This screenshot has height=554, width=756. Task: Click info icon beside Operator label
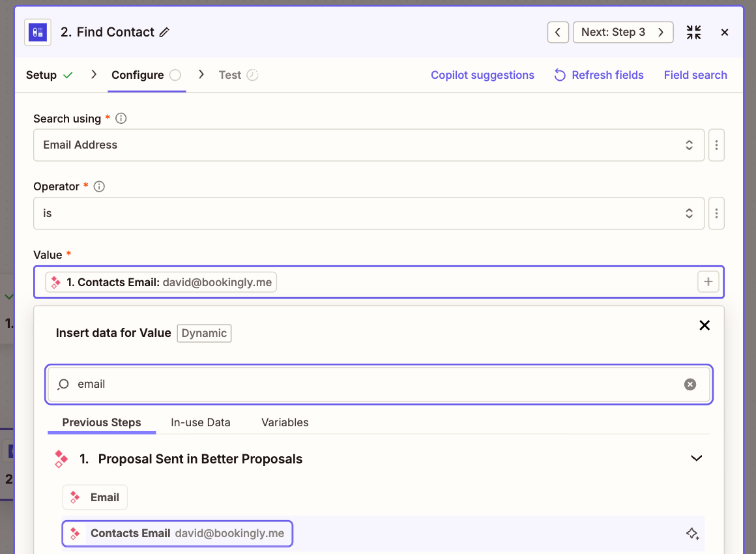point(99,186)
